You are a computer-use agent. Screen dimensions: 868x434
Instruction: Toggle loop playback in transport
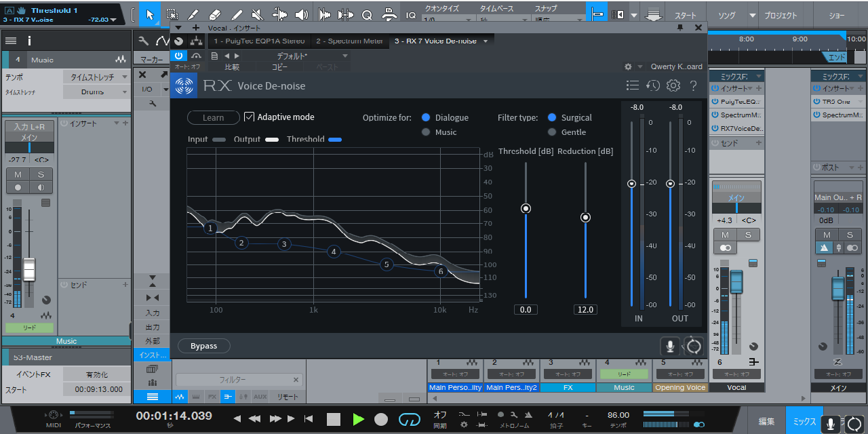(409, 419)
